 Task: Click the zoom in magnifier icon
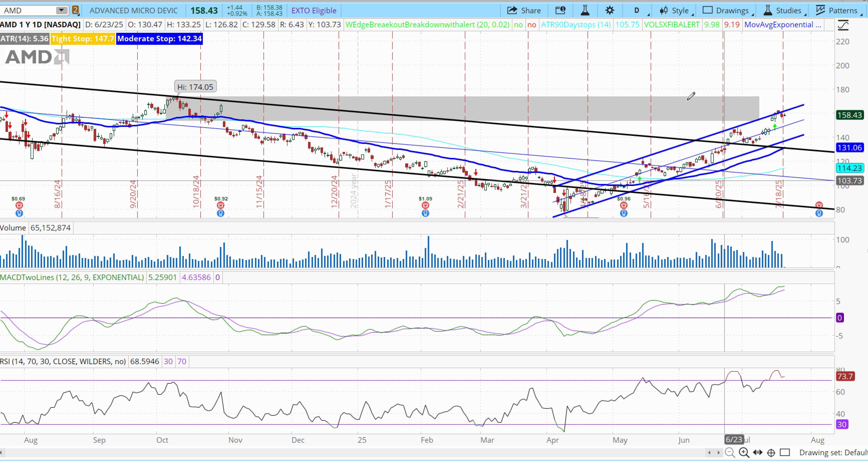coord(744,452)
